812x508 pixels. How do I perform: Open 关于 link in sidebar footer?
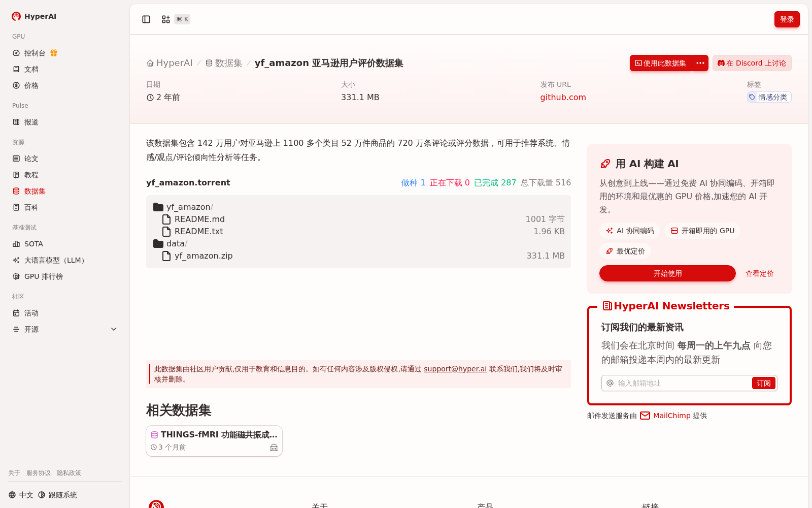tap(14, 473)
